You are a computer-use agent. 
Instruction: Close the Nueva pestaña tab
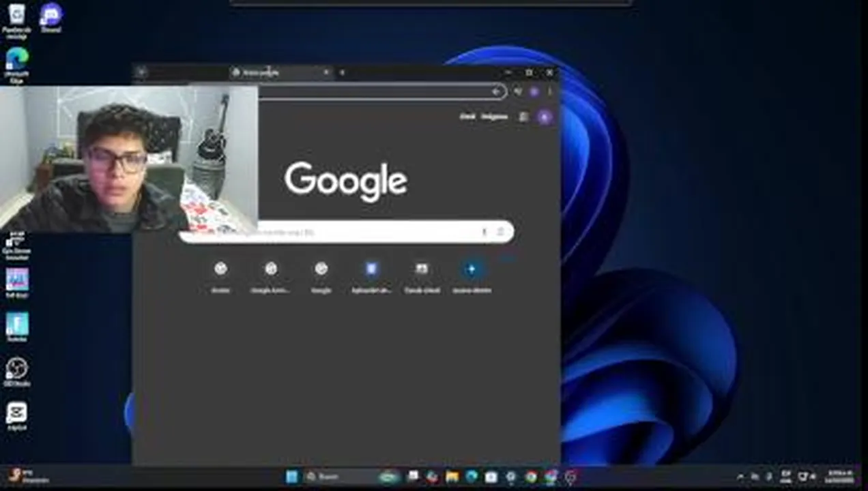pos(326,72)
